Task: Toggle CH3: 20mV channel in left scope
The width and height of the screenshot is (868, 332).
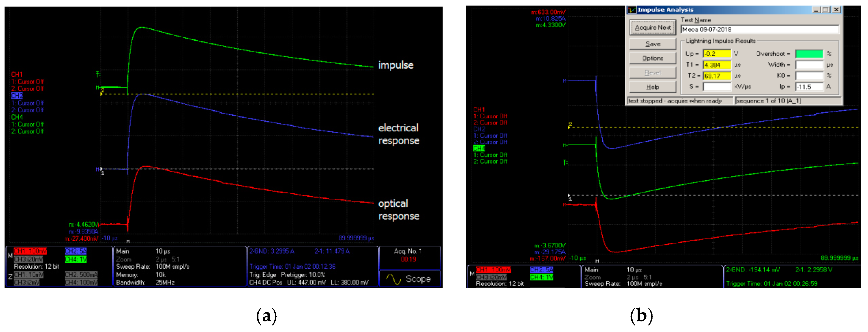Action: pos(28,259)
